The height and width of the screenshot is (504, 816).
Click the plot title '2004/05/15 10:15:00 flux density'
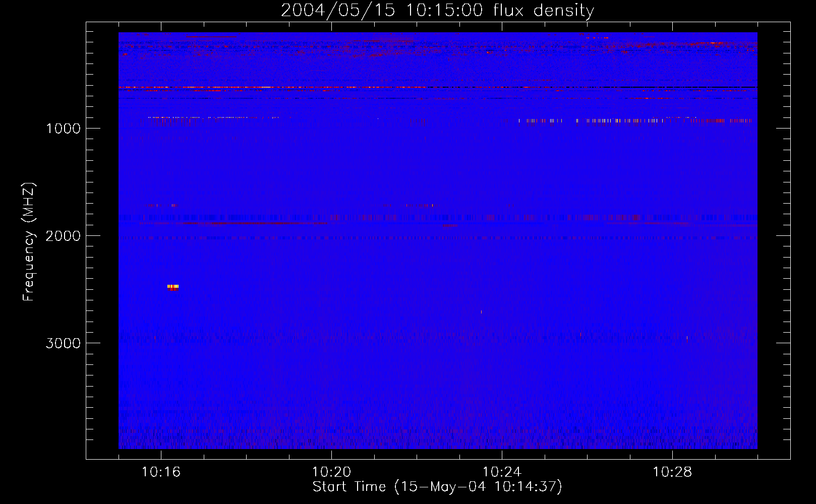coord(437,11)
